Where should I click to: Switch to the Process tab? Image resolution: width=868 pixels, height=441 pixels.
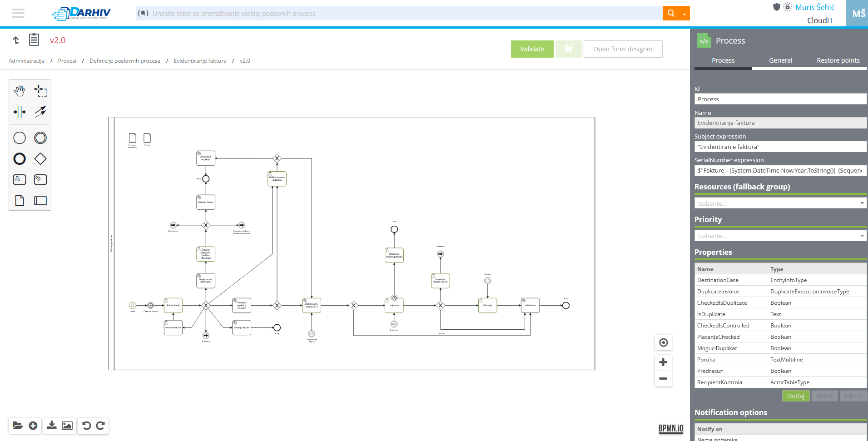point(723,60)
